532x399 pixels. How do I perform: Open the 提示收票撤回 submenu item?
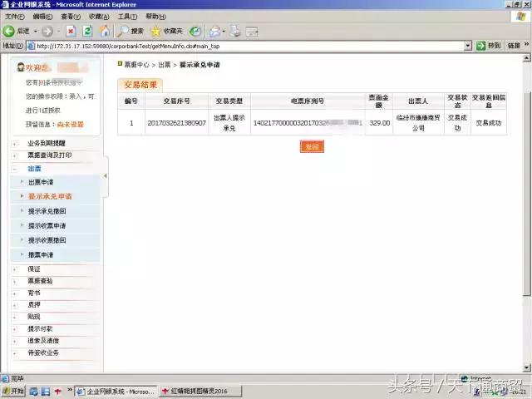47,240
